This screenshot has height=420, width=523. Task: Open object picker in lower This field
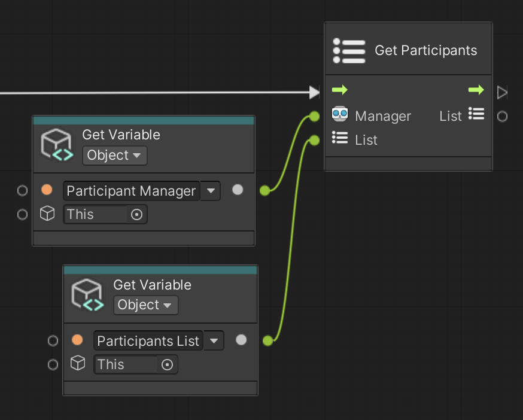pyautogui.click(x=167, y=364)
